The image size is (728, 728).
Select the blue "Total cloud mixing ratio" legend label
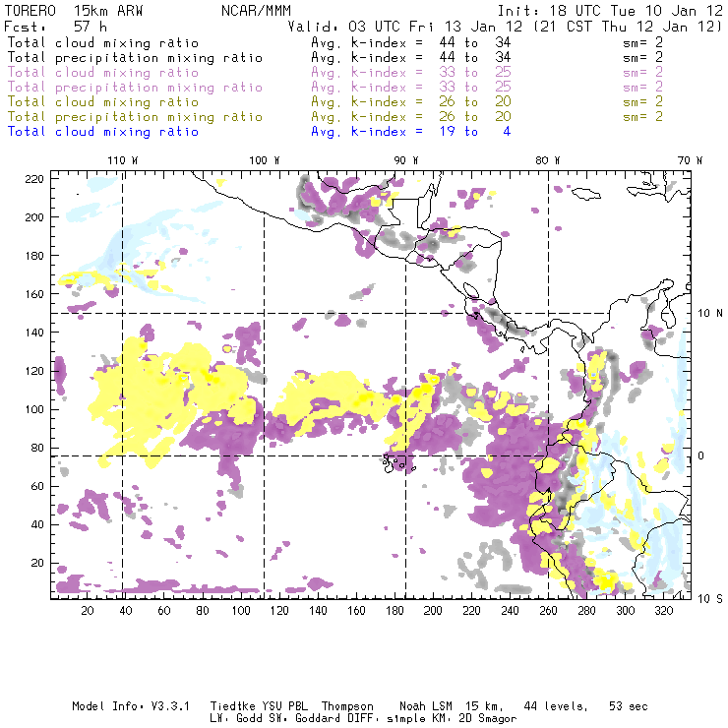coord(102,132)
